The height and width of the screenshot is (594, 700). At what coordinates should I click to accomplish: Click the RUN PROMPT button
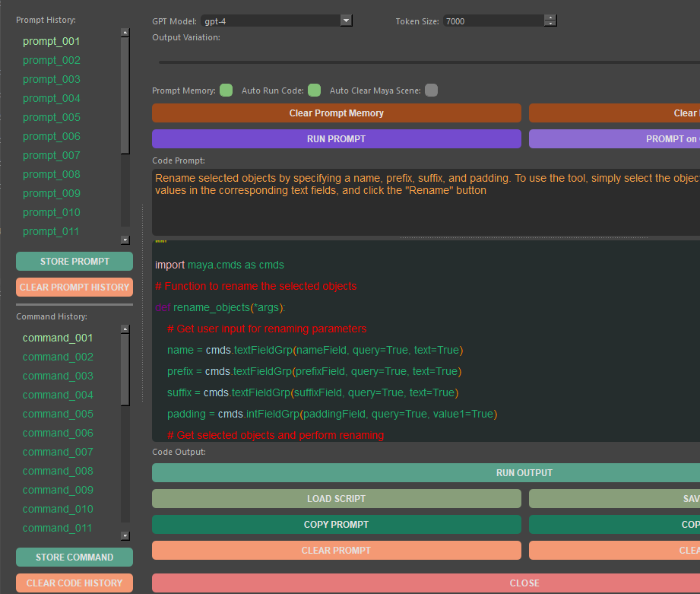[x=337, y=139]
